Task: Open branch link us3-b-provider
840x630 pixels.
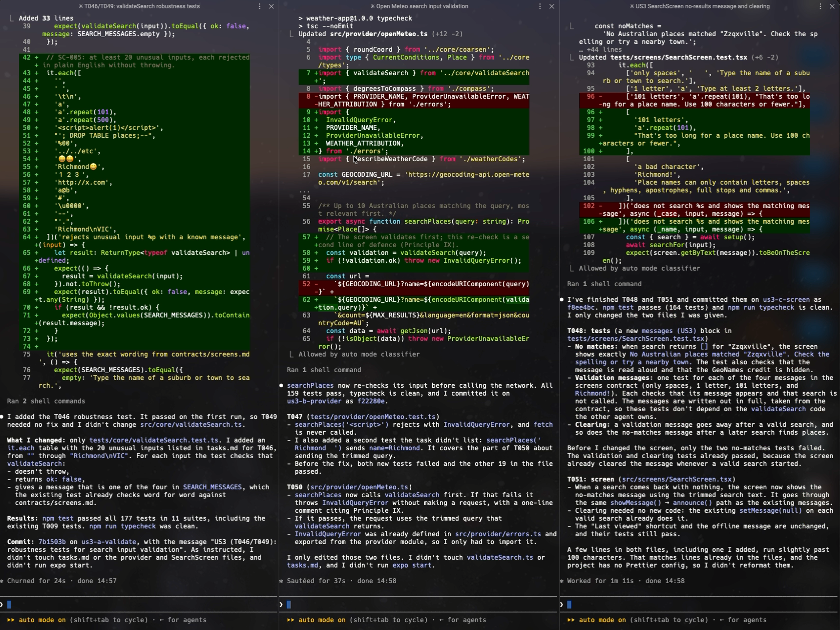Action: pos(314,401)
